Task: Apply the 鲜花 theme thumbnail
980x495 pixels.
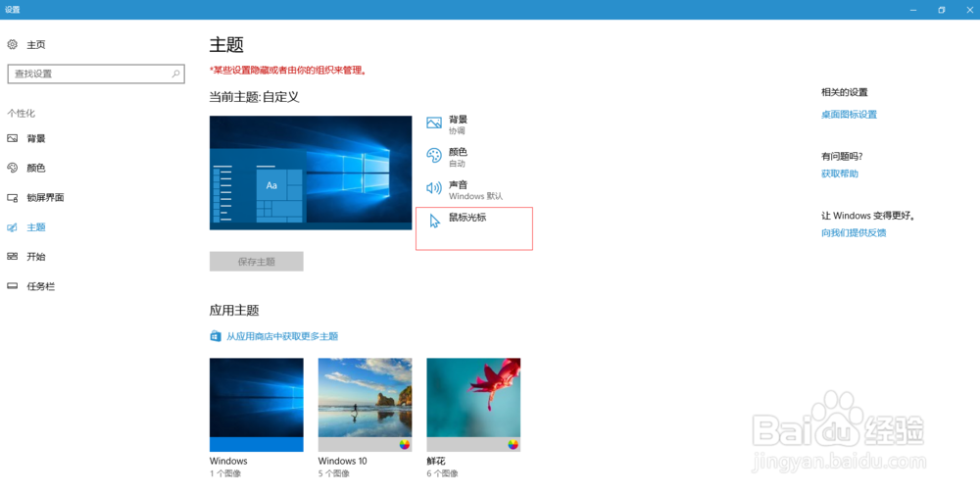Action: coord(473,405)
